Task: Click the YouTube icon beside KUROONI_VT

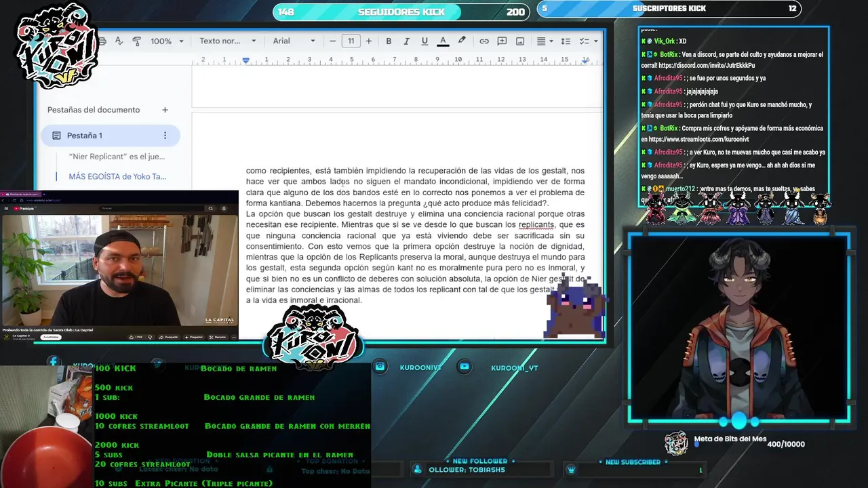Action: click(465, 367)
